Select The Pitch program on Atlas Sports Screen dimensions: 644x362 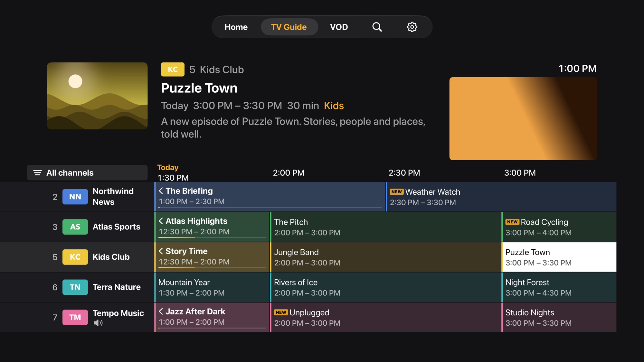385,227
